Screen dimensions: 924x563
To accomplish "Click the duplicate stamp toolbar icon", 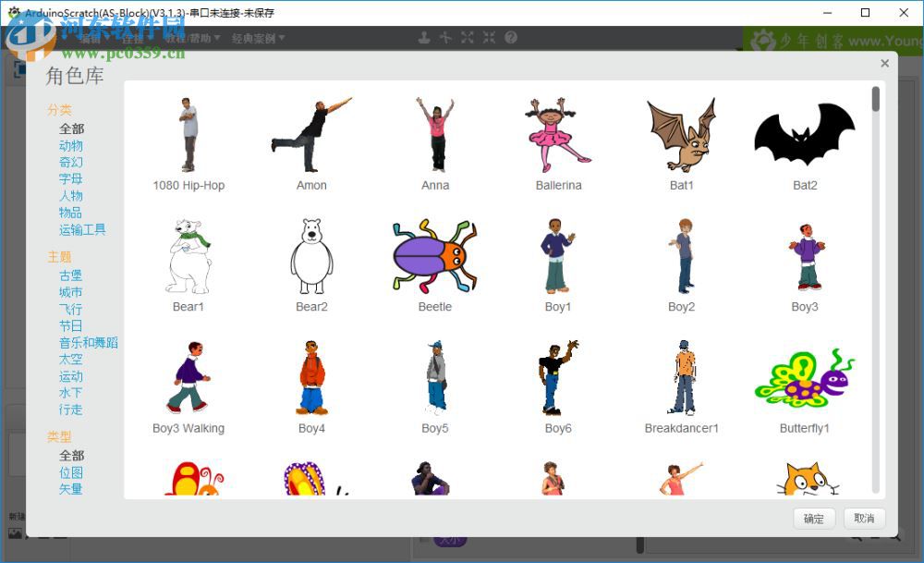I will (x=424, y=38).
